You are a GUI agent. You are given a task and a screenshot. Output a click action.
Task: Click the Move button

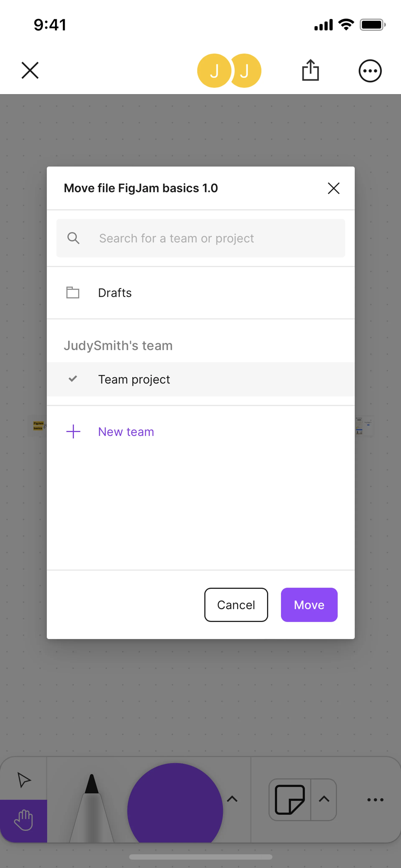(x=309, y=605)
